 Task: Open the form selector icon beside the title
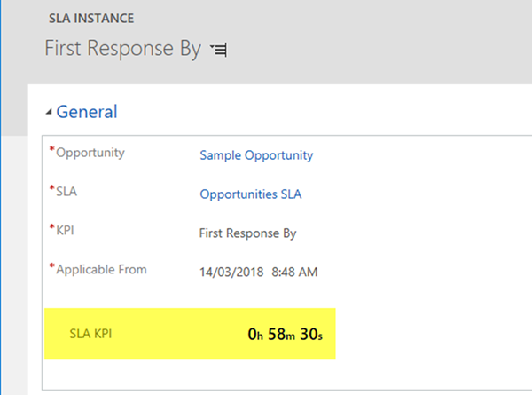tap(219, 51)
